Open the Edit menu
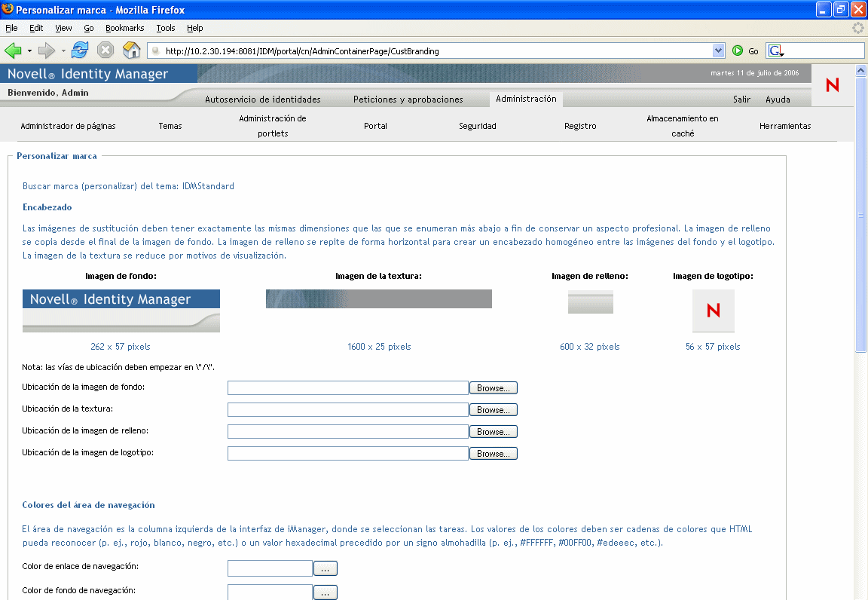This screenshot has height=600, width=868. point(36,28)
